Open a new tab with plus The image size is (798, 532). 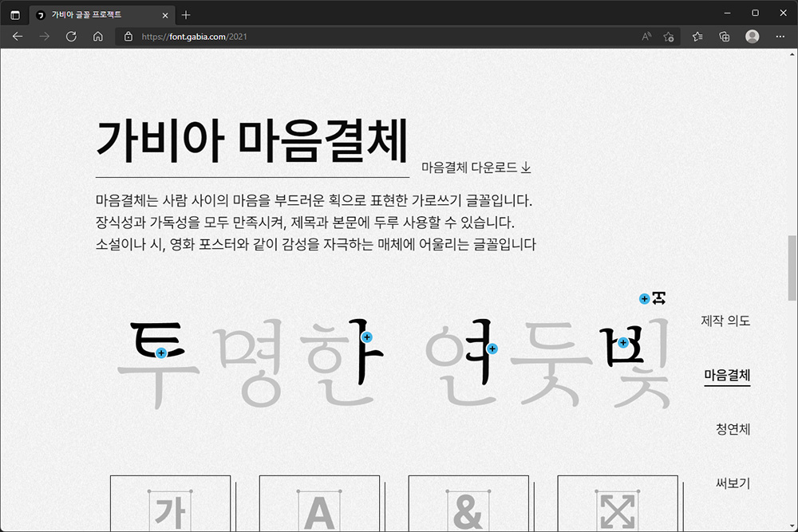tap(186, 14)
